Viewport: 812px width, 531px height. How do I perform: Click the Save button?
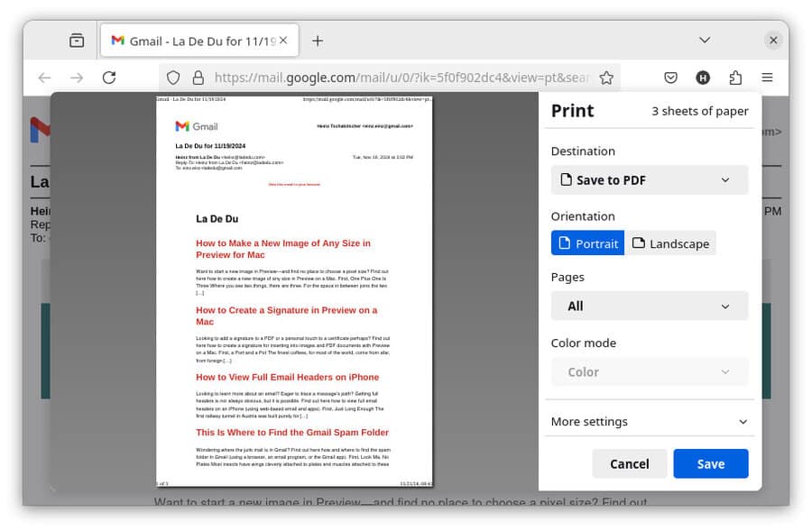point(710,463)
